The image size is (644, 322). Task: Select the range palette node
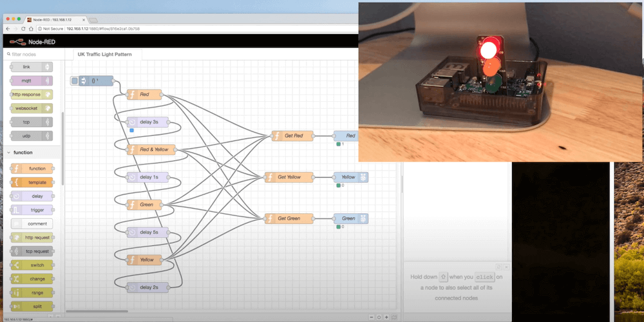pyautogui.click(x=32, y=293)
